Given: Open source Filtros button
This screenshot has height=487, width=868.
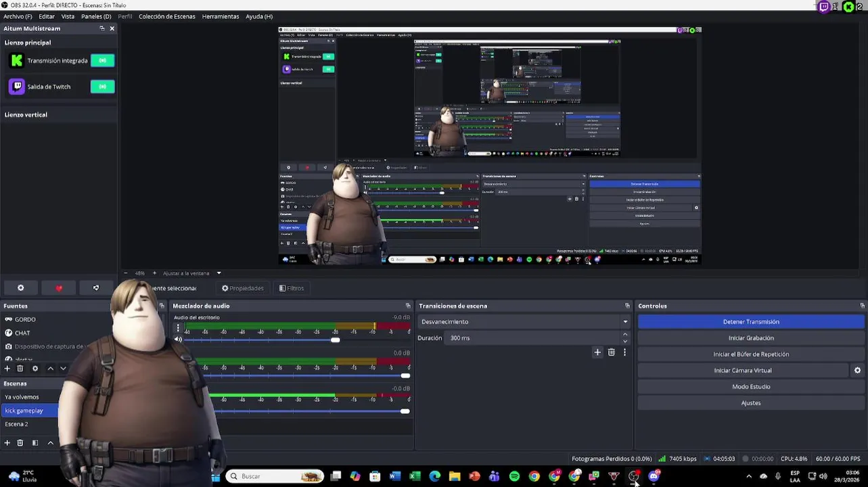Looking at the screenshot, I should [292, 288].
